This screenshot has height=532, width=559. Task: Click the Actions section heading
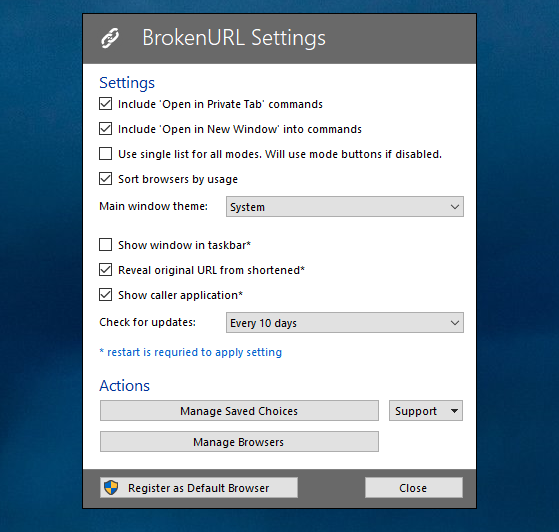[x=124, y=386]
